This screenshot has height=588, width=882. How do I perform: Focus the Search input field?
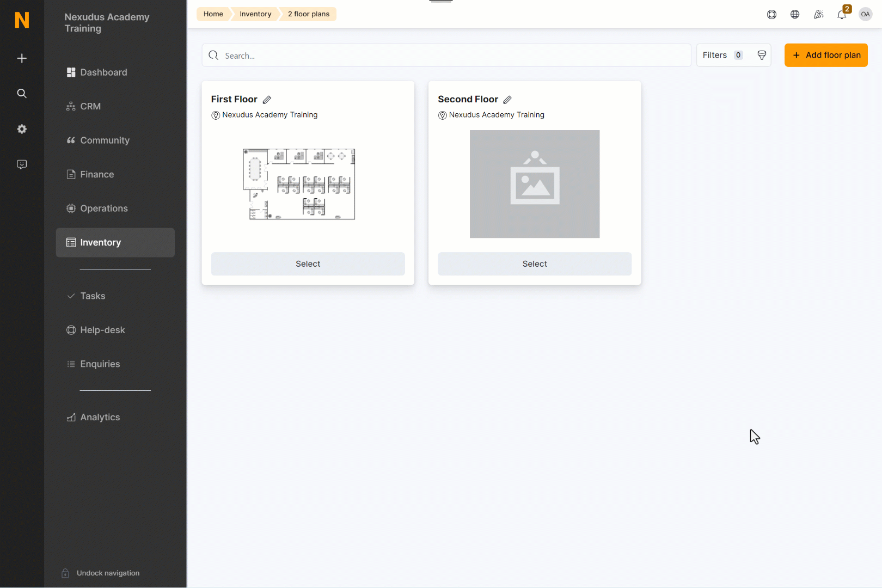pos(446,56)
